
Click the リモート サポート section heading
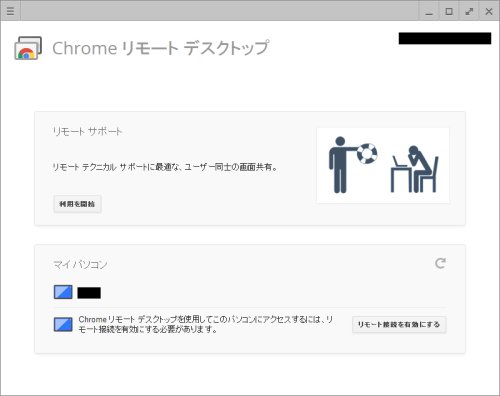point(87,132)
